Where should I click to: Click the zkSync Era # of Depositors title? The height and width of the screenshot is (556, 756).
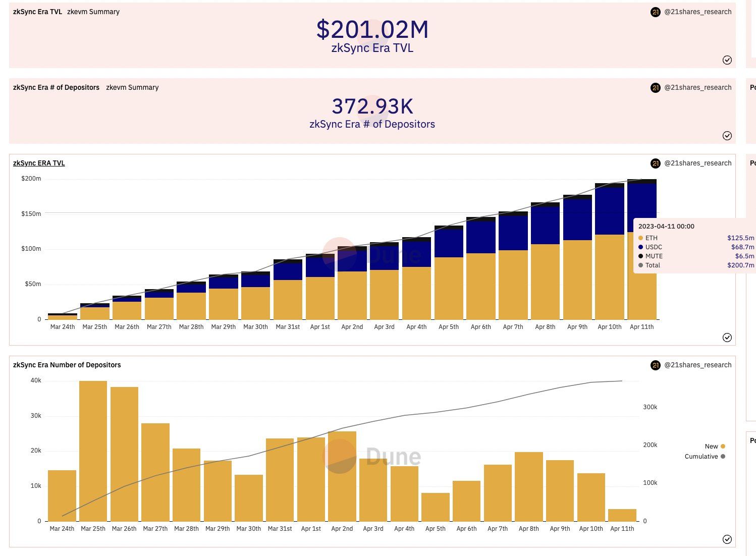point(56,87)
